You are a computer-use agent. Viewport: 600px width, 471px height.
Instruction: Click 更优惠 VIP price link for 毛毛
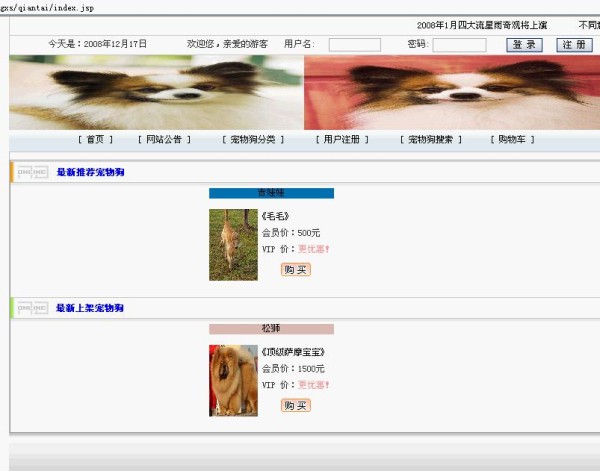(313, 249)
